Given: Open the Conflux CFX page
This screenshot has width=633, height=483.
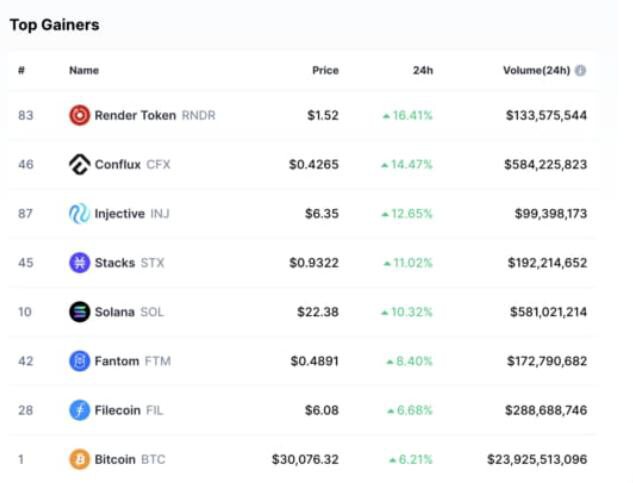Looking at the screenshot, I should (132, 164).
